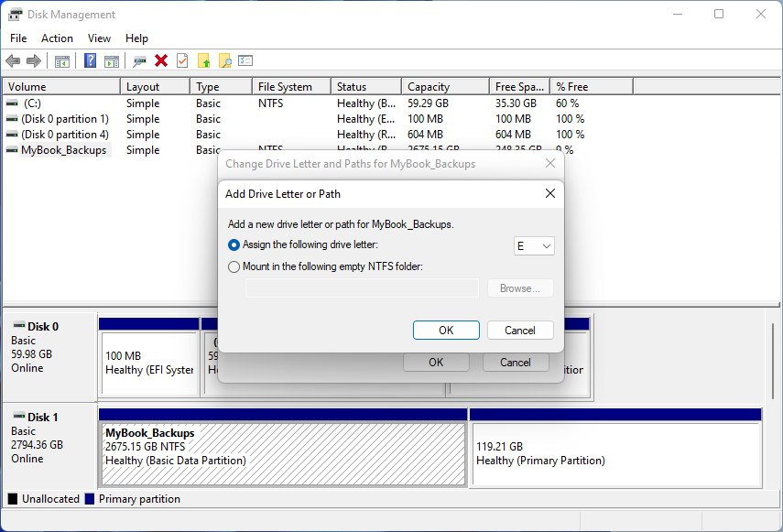
Task: Open the blue Help question-mark icon
Action: coord(90,60)
